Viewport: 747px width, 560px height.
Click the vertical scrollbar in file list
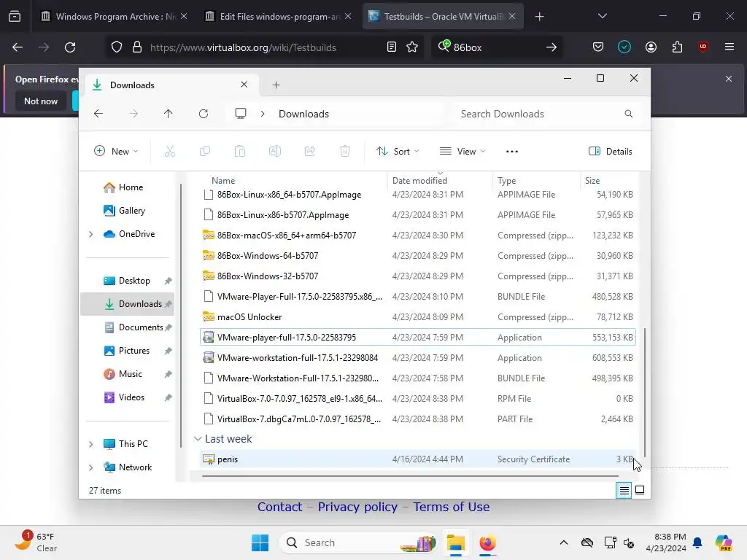coord(645,392)
